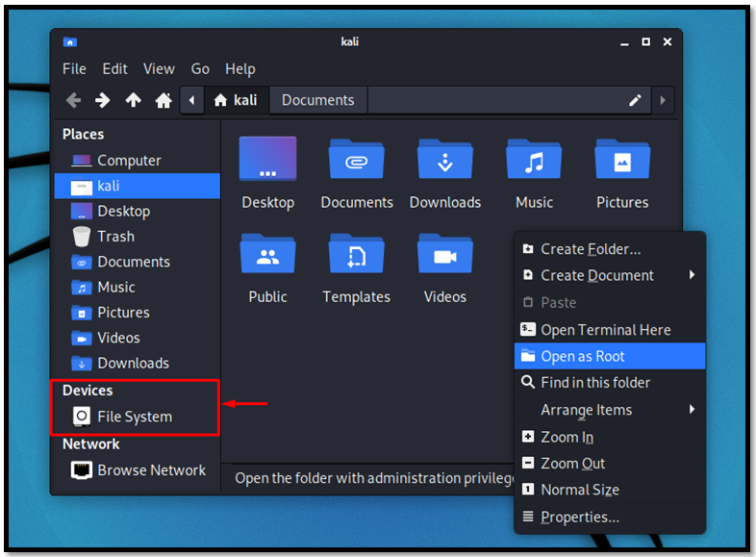Choose Normal Size from context menu
The image size is (756, 557).
[x=610, y=490]
